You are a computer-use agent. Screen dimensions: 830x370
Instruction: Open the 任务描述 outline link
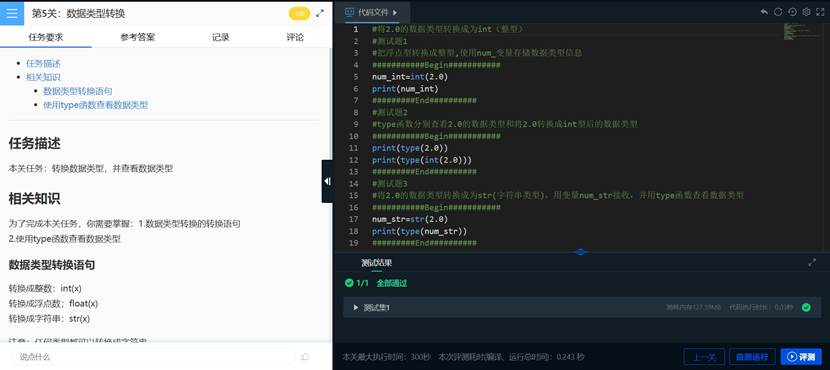pos(43,64)
